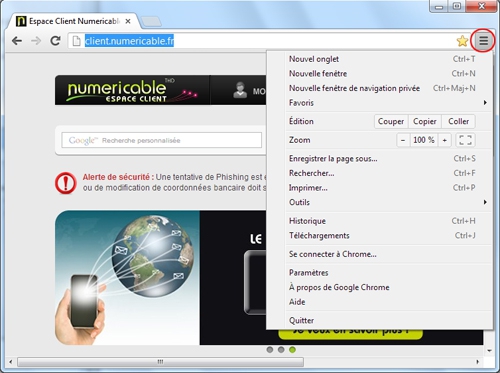
Task: Click the Couper button
Action: tap(391, 121)
